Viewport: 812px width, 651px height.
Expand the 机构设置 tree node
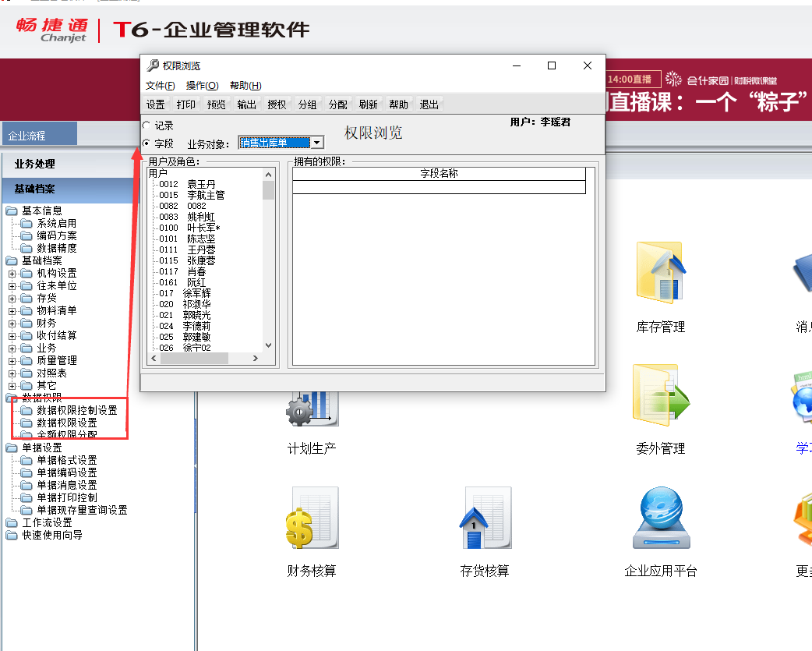pyautogui.click(x=12, y=274)
